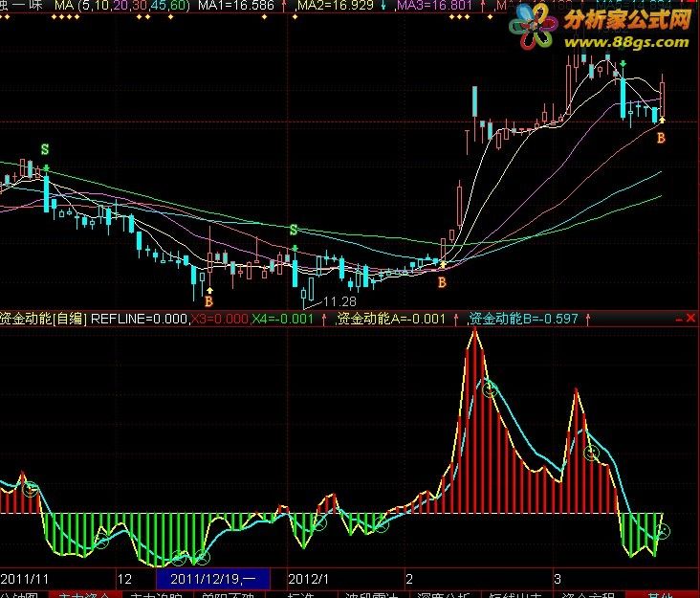Click the 2 month label on the time axis
The image size is (700, 598).
click(x=409, y=579)
